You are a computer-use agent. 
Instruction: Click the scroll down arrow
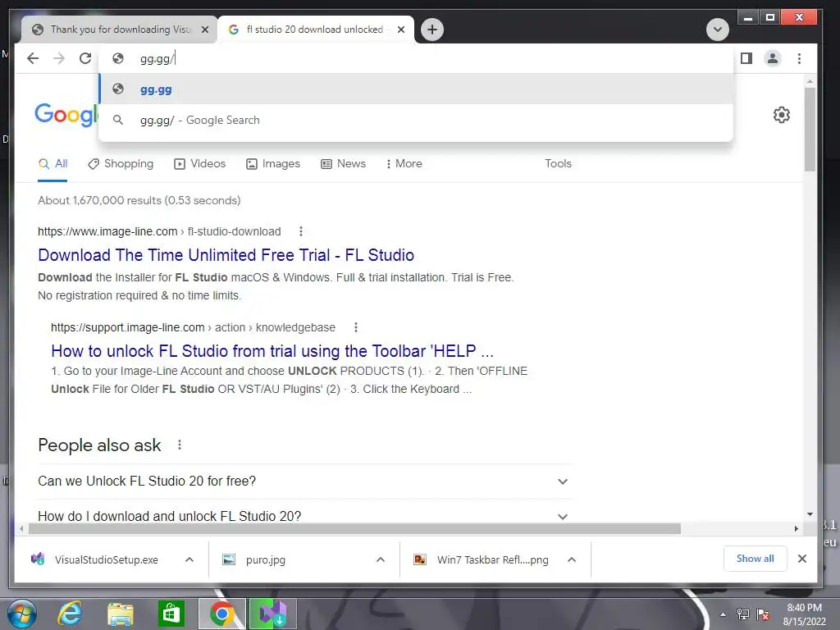point(810,514)
